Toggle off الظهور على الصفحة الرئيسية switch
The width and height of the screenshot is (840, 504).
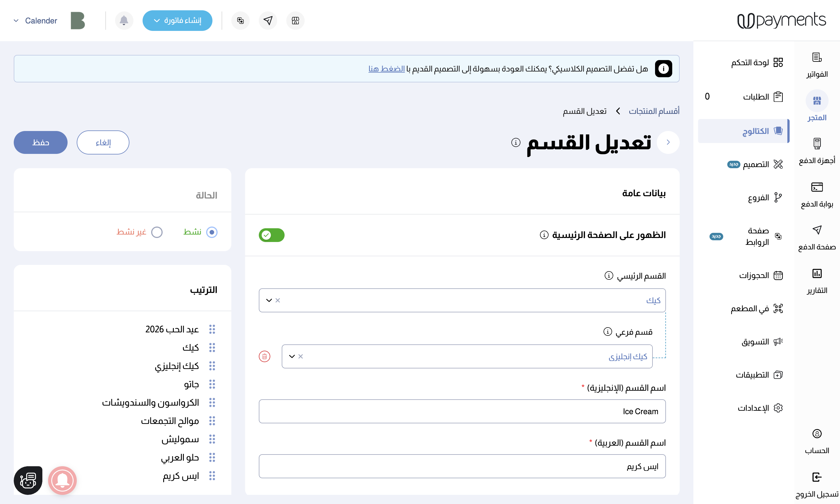(271, 235)
